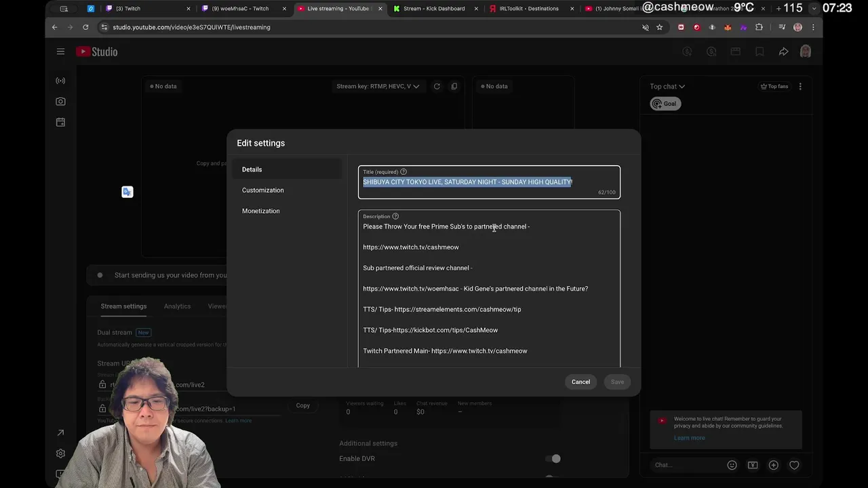Click the TTS/ Tips streamelements.com line

click(x=442, y=310)
